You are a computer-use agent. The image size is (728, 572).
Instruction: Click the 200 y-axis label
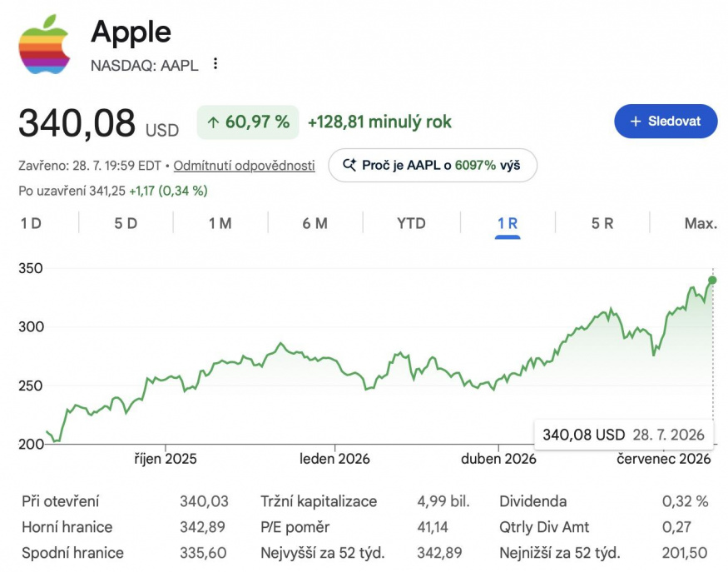pyautogui.click(x=31, y=445)
